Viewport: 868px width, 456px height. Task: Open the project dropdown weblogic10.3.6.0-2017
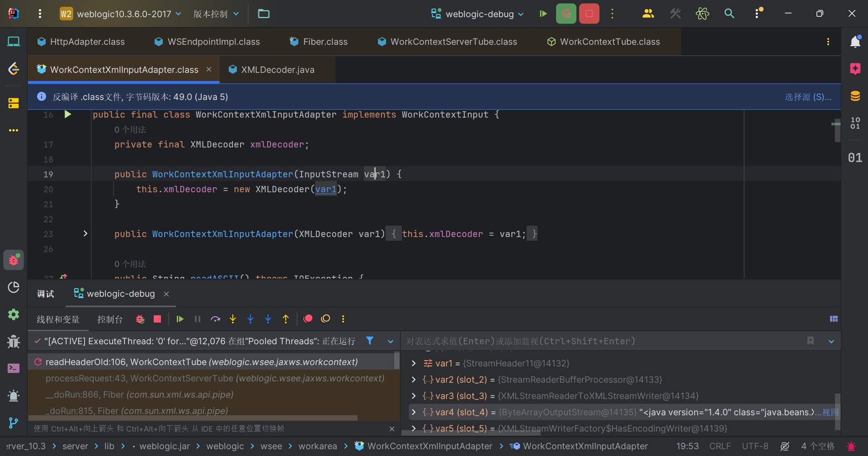click(121, 14)
